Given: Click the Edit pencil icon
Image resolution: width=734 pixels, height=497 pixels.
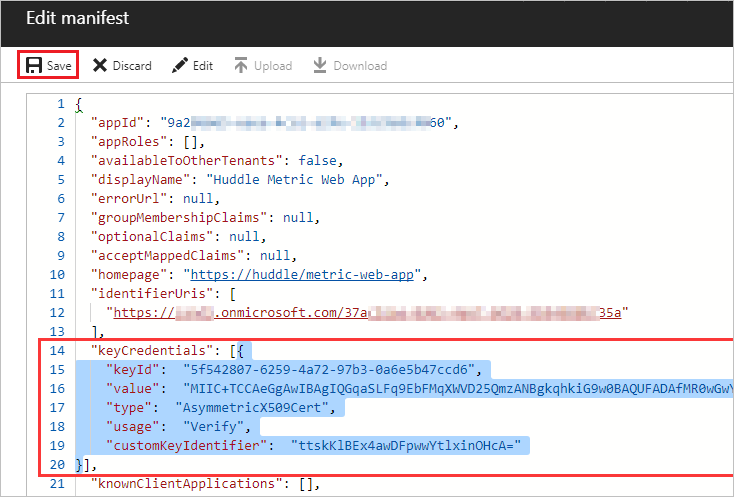Looking at the screenshot, I should [x=180, y=66].
